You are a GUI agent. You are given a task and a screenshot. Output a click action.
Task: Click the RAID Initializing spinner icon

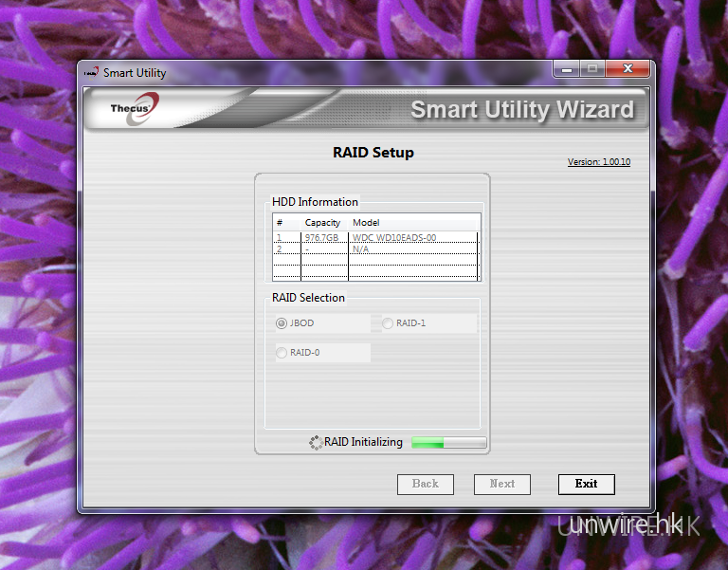[x=316, y=442]
